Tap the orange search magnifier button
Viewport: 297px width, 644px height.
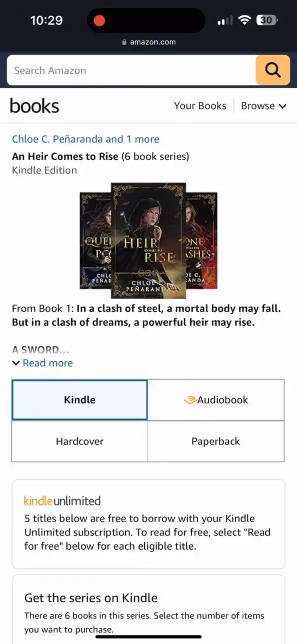pos(273,70)
